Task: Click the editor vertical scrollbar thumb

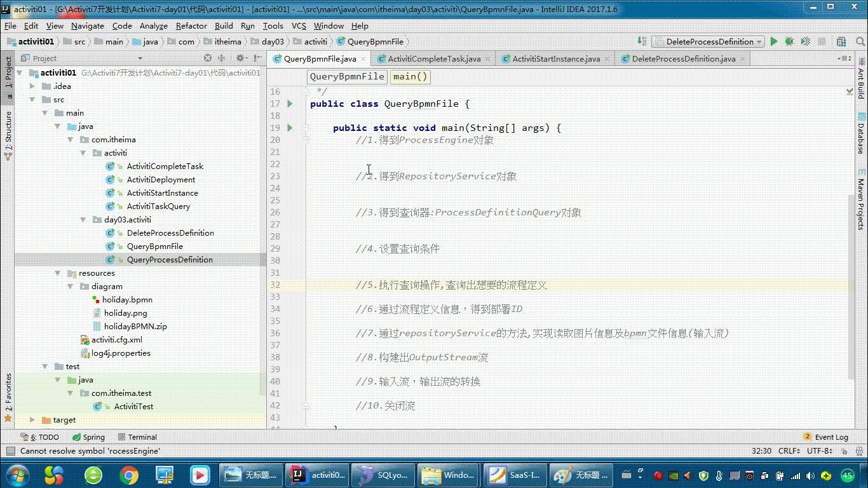Action: [x=851, y=286]
